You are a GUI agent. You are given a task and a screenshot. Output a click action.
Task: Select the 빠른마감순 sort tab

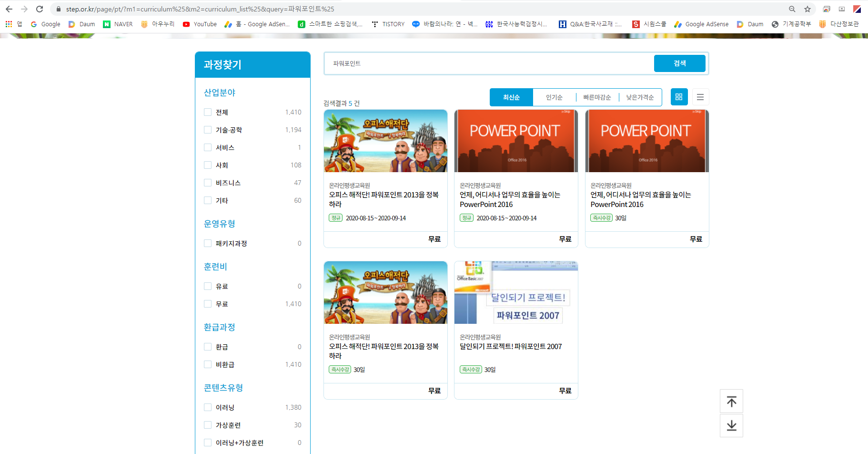tap(597, 97)
